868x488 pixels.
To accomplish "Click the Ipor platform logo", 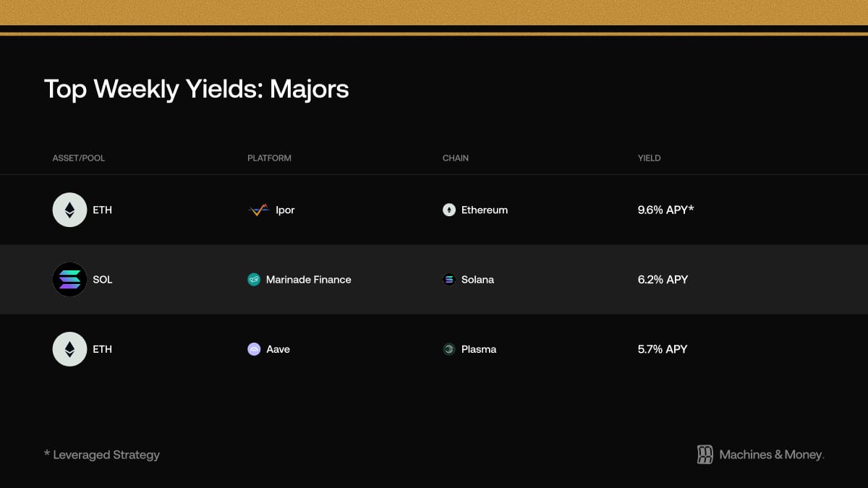I will point(258,210).
